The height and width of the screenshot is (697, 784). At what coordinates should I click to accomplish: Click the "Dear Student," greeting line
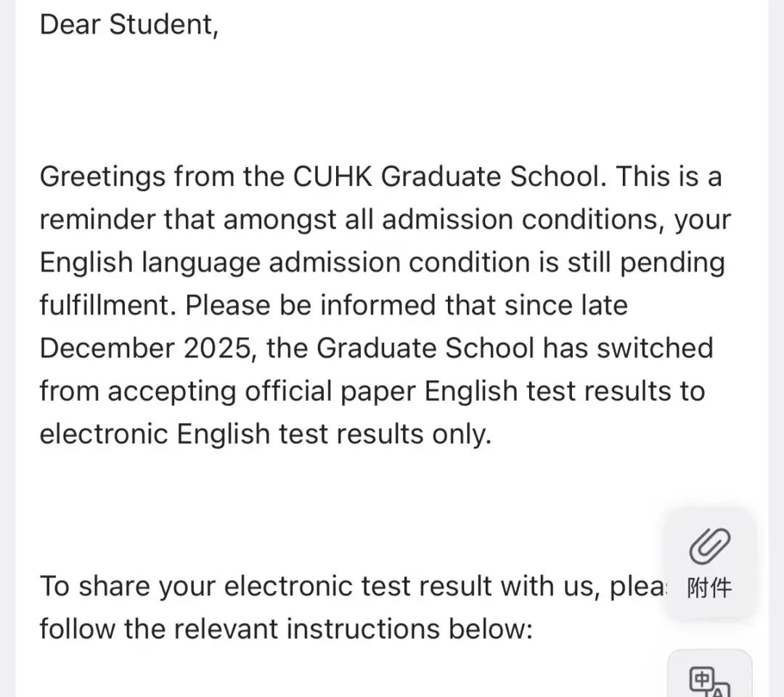tap(128, 24)
